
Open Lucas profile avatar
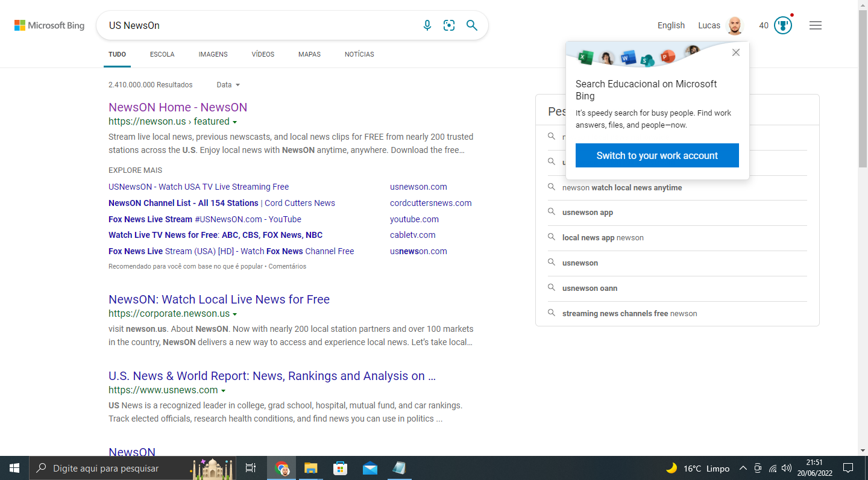(x=735, y=25)
